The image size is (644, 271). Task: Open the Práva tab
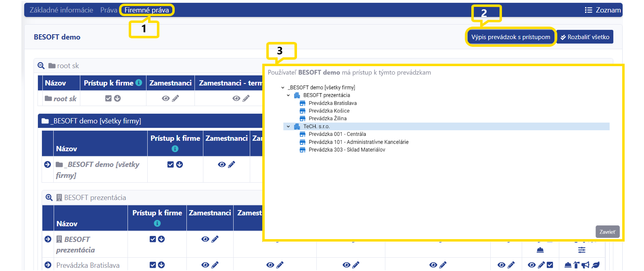pos(109,10)
